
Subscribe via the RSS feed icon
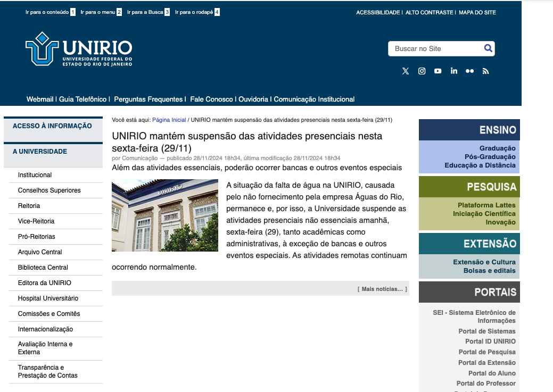tap(485, 71)
